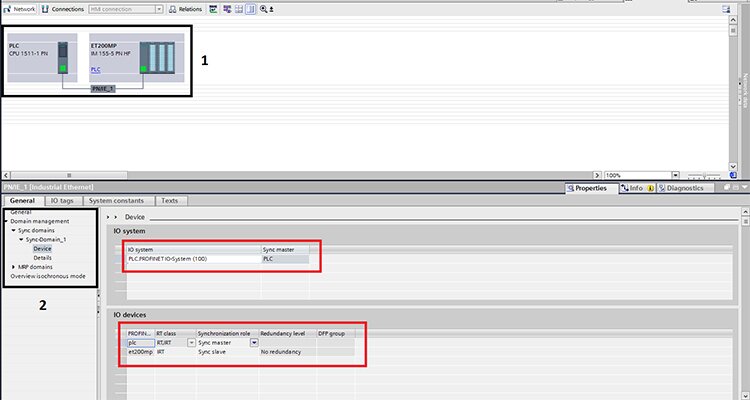Open the Sync master role dropdown
750x400 pixels.
[254, 343]
